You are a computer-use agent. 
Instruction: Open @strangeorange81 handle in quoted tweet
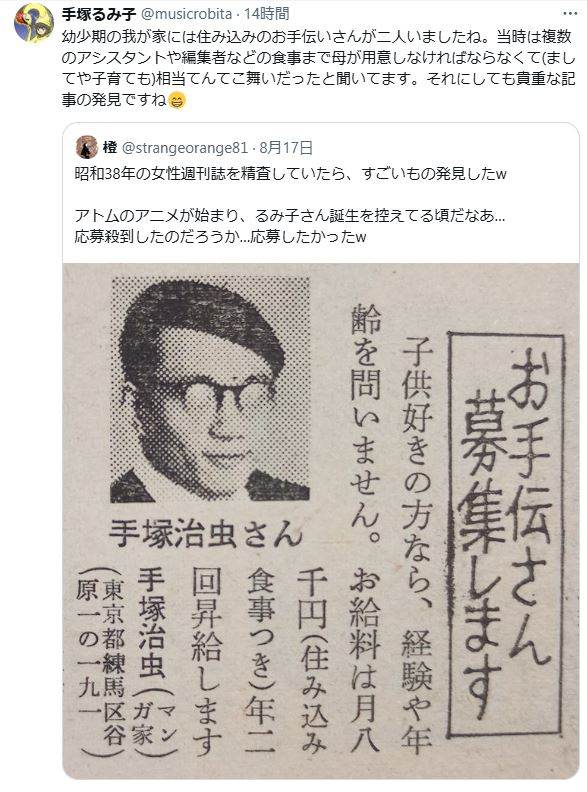(185, 147)
